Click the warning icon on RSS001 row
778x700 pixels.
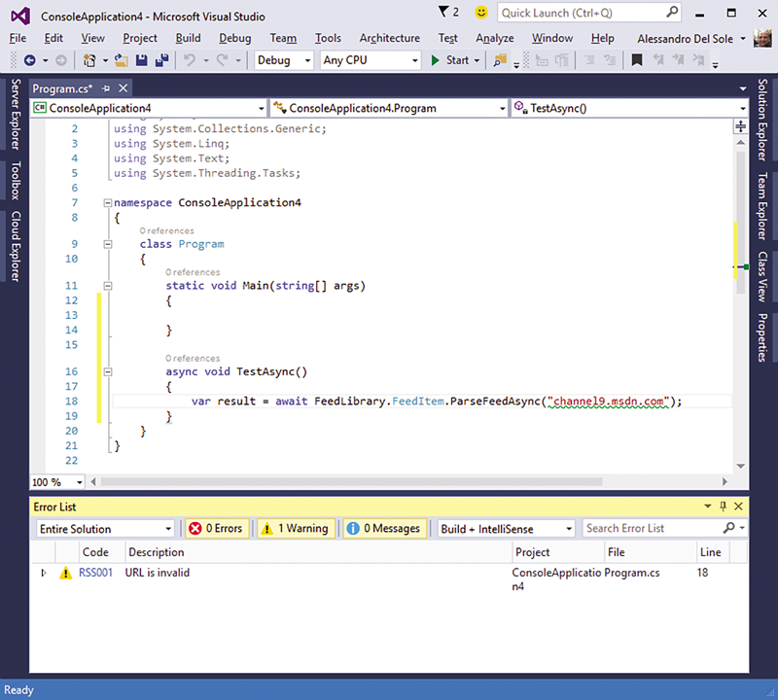(x=65, y=573)
